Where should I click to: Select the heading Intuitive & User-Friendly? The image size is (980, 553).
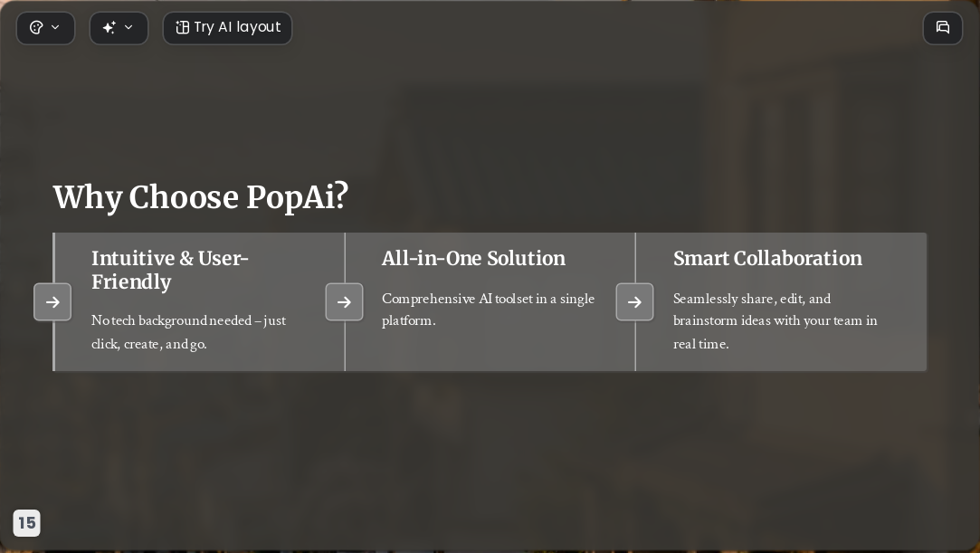pyautogui.click(x=170, y=270)
